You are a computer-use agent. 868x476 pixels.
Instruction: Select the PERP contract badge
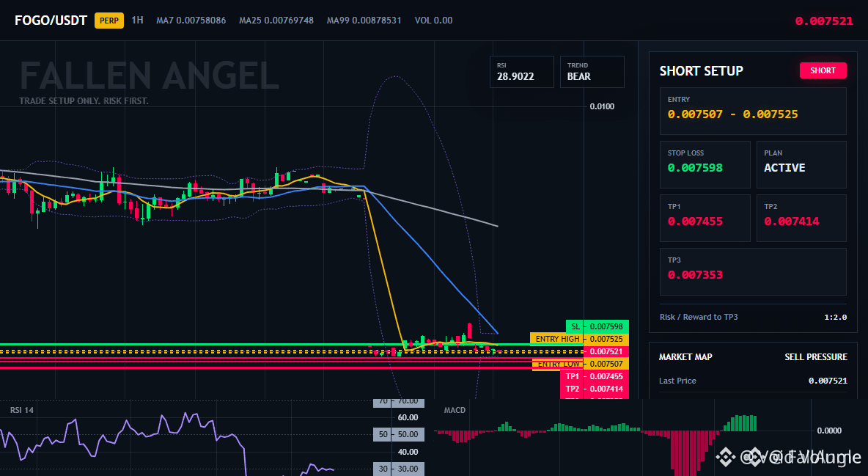click(109, 21)
